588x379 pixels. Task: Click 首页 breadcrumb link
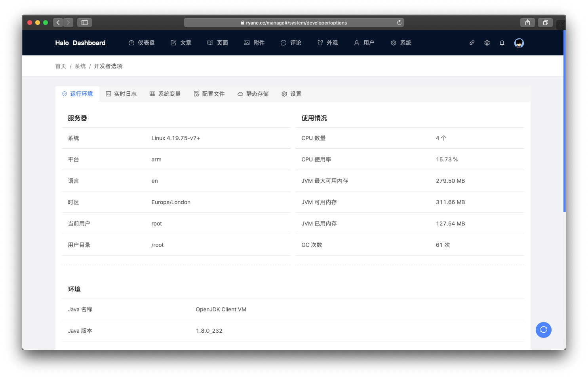[x=61, y=66]
